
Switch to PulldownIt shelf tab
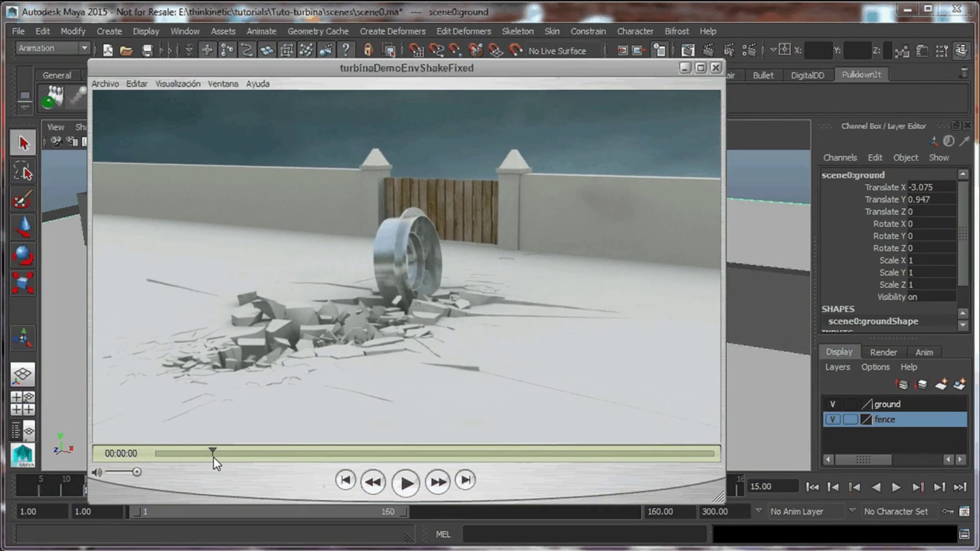861,75
